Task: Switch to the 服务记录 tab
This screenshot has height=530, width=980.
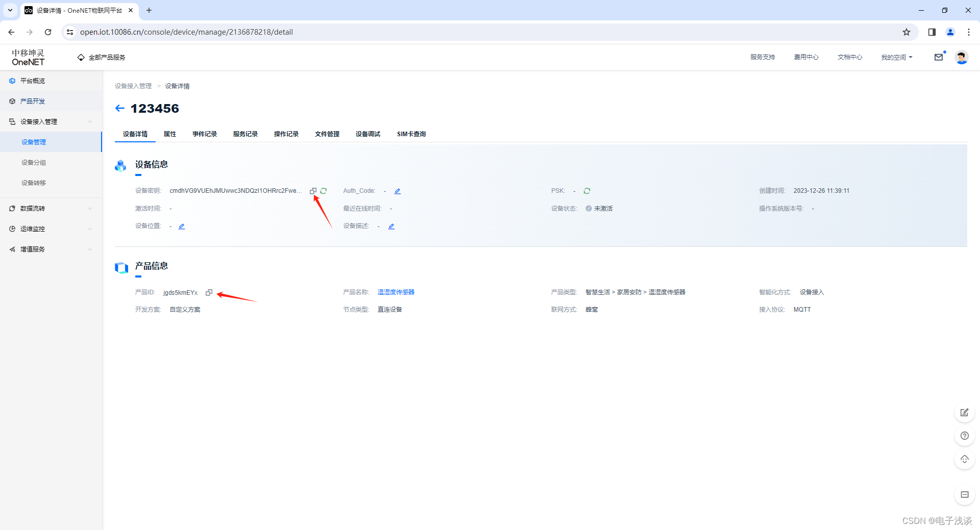Action: (246, 134)
